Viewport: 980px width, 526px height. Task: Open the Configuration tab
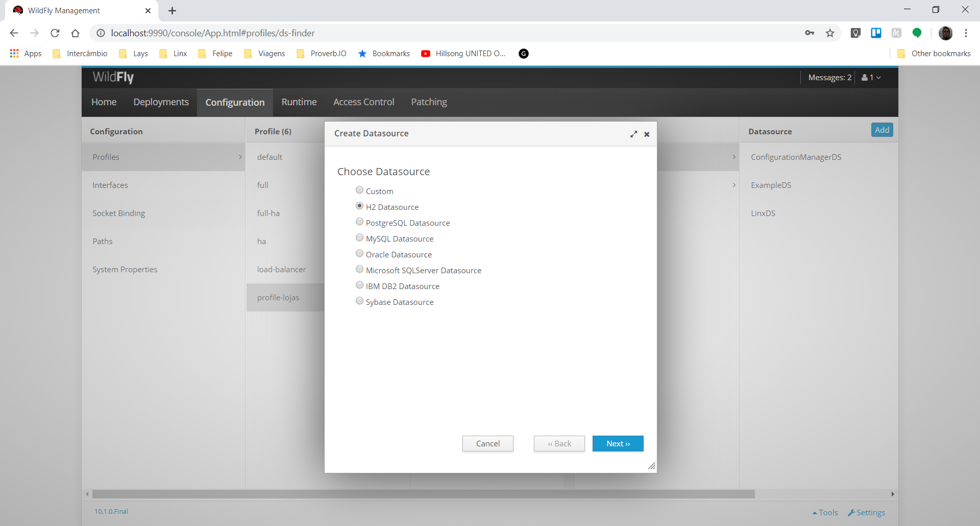235,103
